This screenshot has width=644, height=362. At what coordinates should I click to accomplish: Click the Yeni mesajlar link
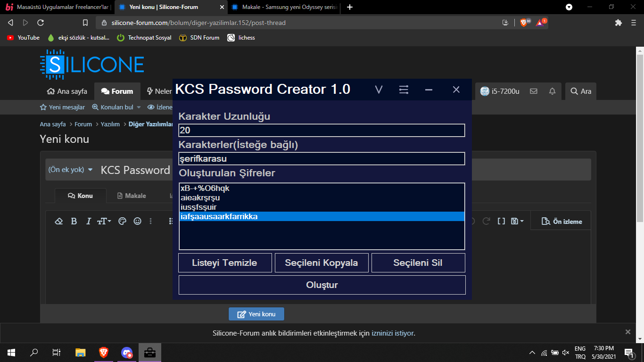[63, 107]
